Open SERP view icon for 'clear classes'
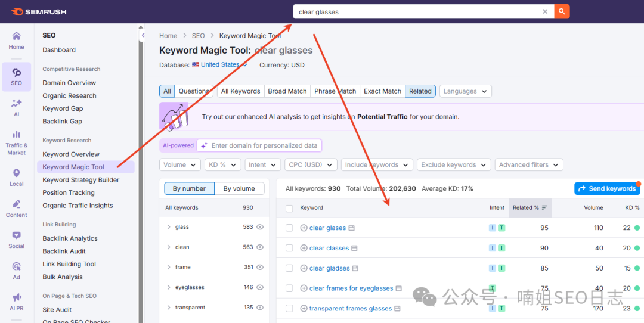 pyautogui.click(x=354, y=248)
